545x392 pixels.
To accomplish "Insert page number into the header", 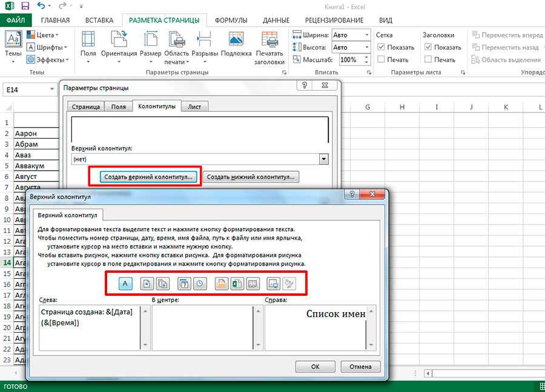I will coord(147,283).
